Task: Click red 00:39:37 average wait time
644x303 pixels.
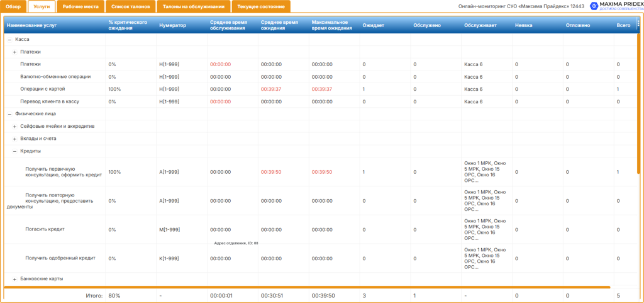Action: click(x=271, y=89)
